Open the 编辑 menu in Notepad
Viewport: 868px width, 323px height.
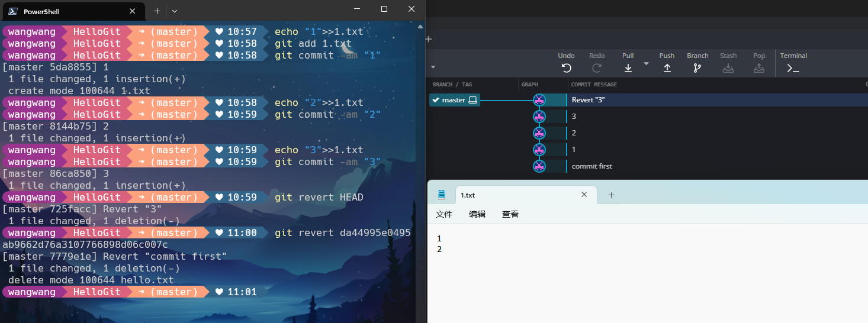click(477, 214)
